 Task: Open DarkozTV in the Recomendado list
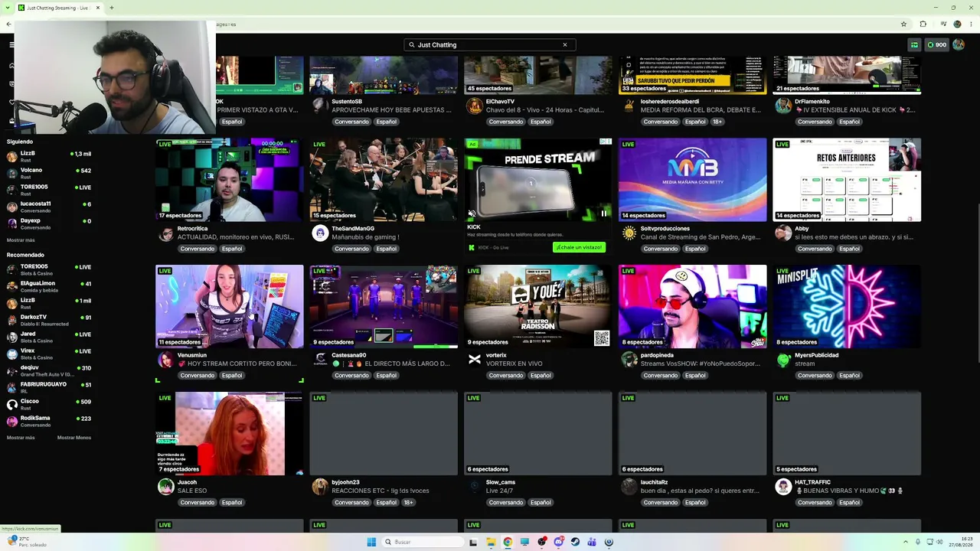tap(49, 320)
